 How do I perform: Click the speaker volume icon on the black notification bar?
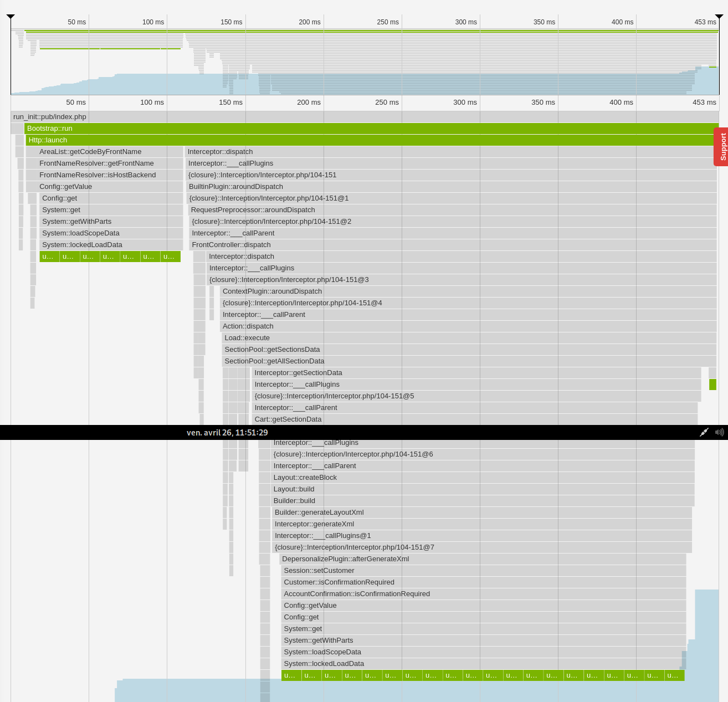pos(720,432)
